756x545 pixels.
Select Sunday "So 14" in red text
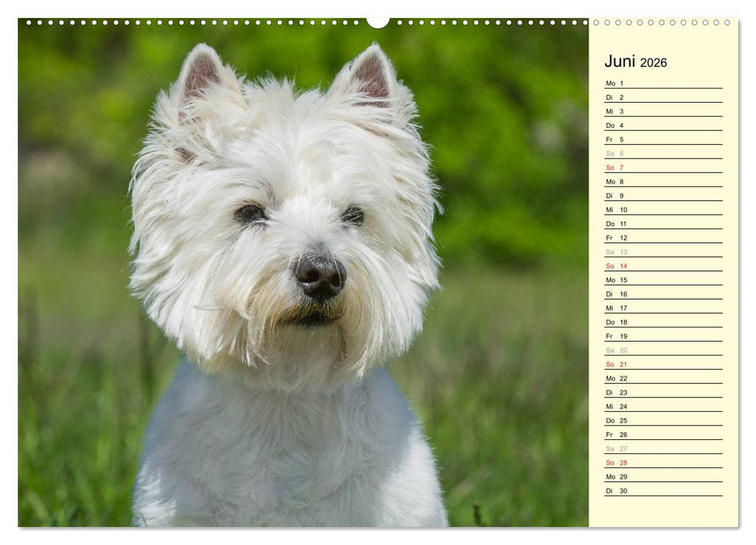615,265
